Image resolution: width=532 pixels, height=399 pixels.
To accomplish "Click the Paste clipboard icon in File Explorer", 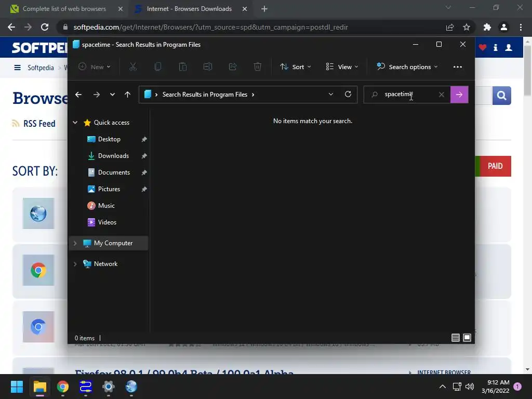I will (182, 67).
